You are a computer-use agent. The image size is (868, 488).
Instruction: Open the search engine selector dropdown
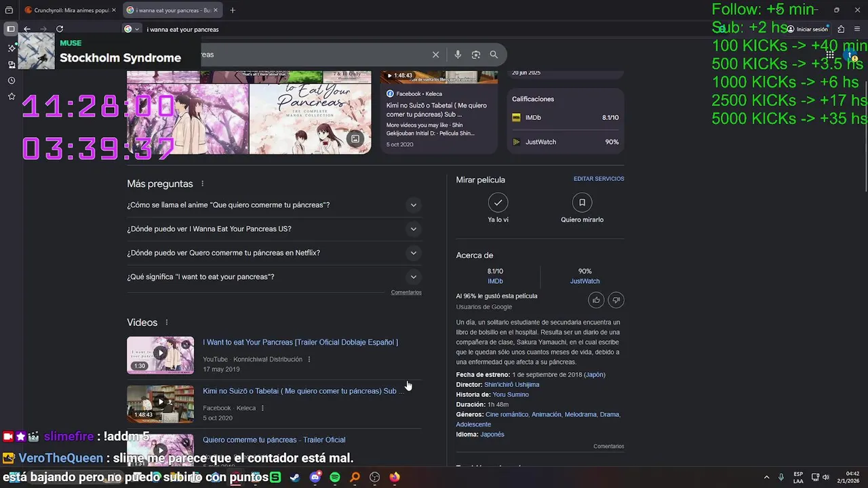132,29
